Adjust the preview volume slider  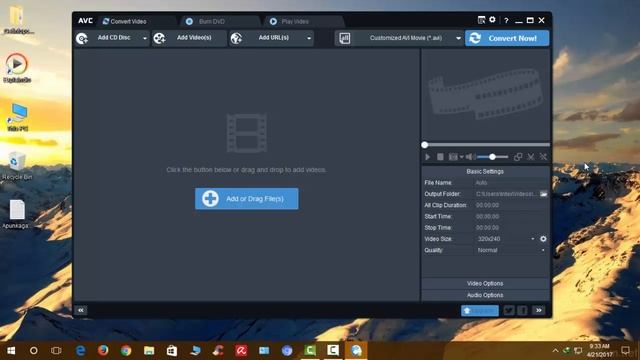[493, 157]
